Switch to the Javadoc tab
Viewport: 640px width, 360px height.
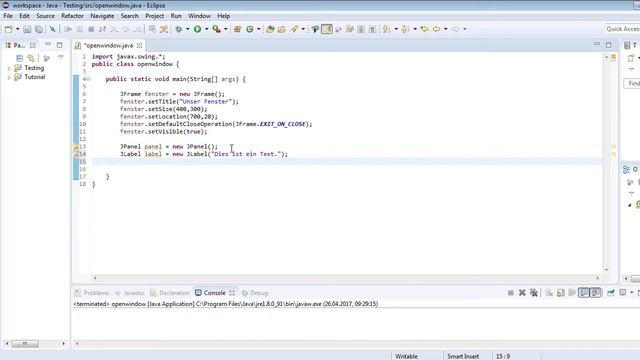[x=130, y=293]
